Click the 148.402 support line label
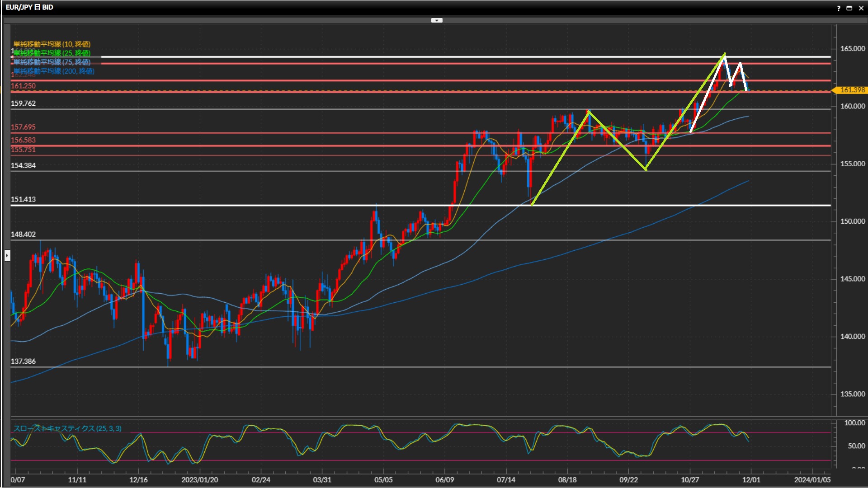The width and height of the screenshot is (868, 488). (23, 234)
